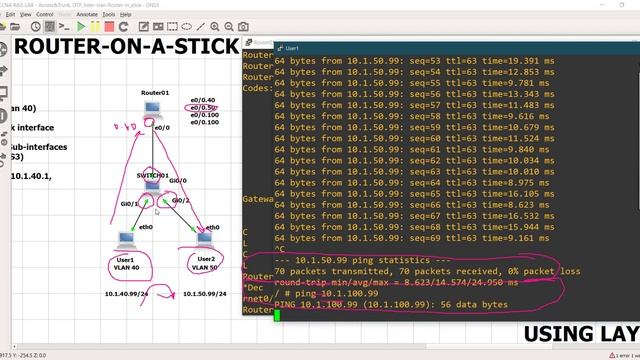Stop all nodes with red square

point(109,27)
